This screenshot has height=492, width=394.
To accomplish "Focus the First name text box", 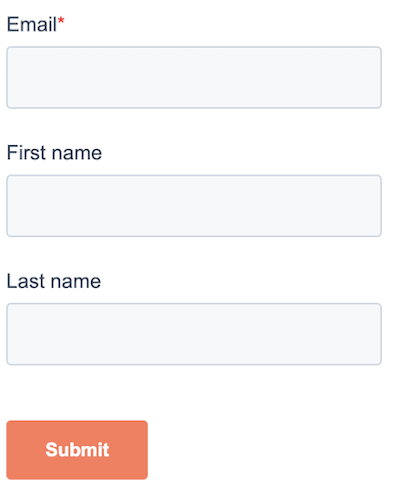I will click(194, 206).
